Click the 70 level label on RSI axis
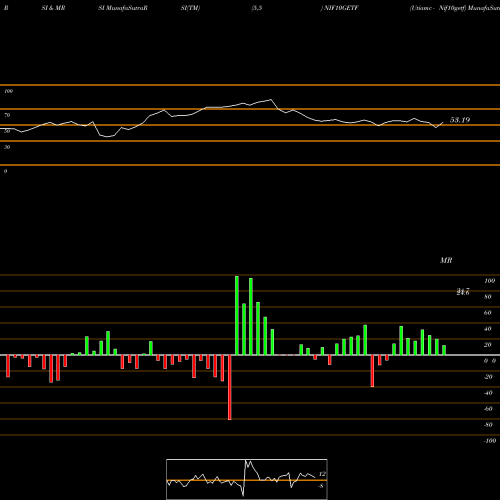500x500 pixels. click(7, 115)
